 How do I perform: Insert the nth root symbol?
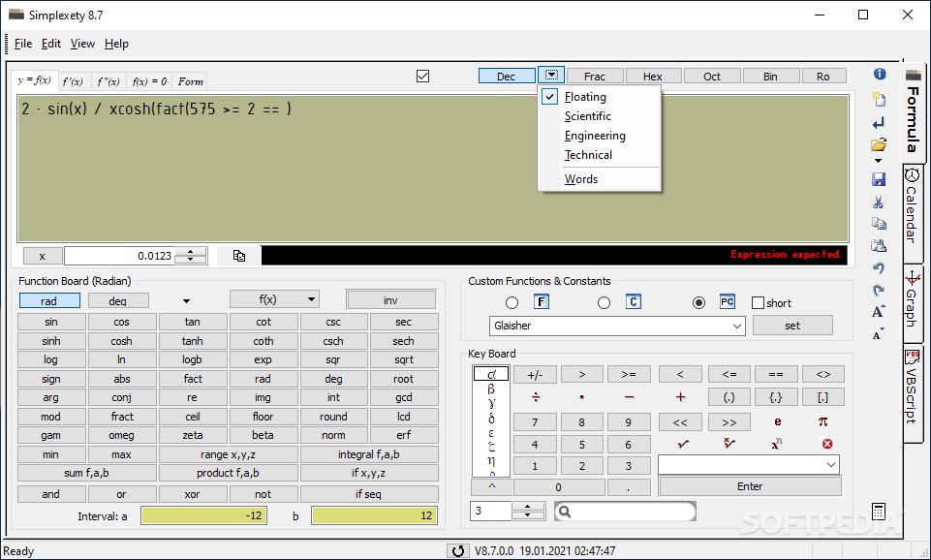click(x=729, y=444)
